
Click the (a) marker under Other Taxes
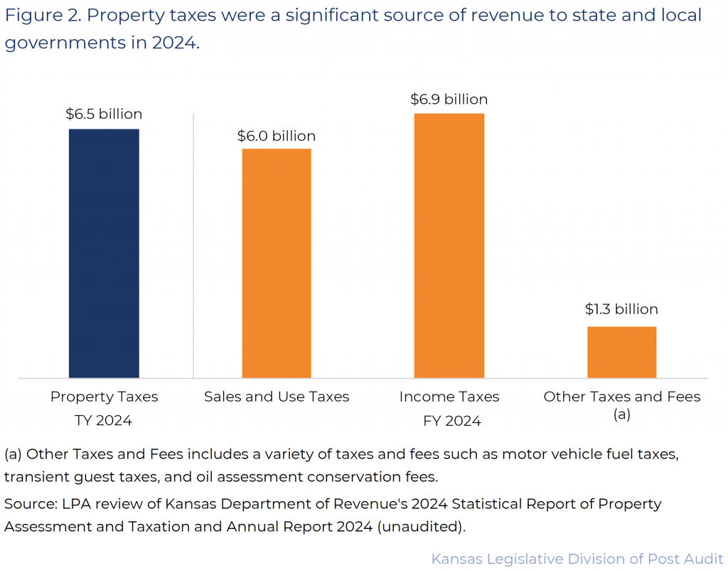pos(621,414)
